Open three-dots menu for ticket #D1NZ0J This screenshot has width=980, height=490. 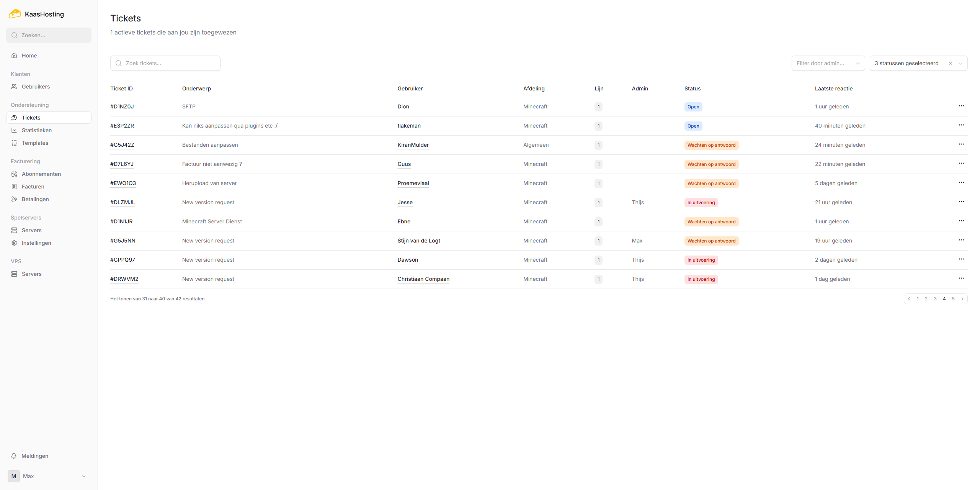pyautogui.click(x=961, y=106)
